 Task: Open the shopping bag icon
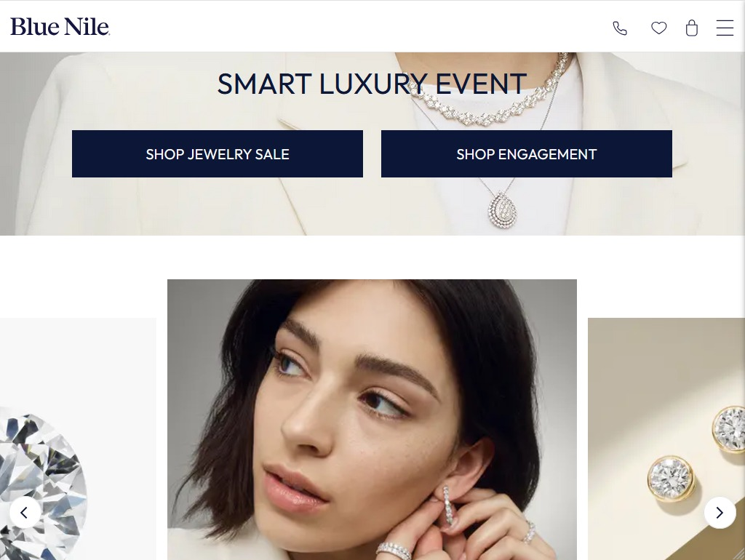pyautogui.click(x=692, y=28)
